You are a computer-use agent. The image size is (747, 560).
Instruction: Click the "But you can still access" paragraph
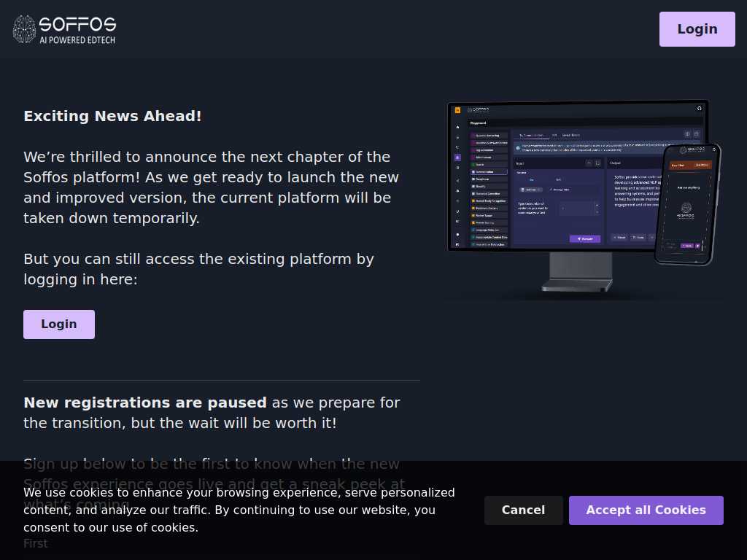[198, 269]
